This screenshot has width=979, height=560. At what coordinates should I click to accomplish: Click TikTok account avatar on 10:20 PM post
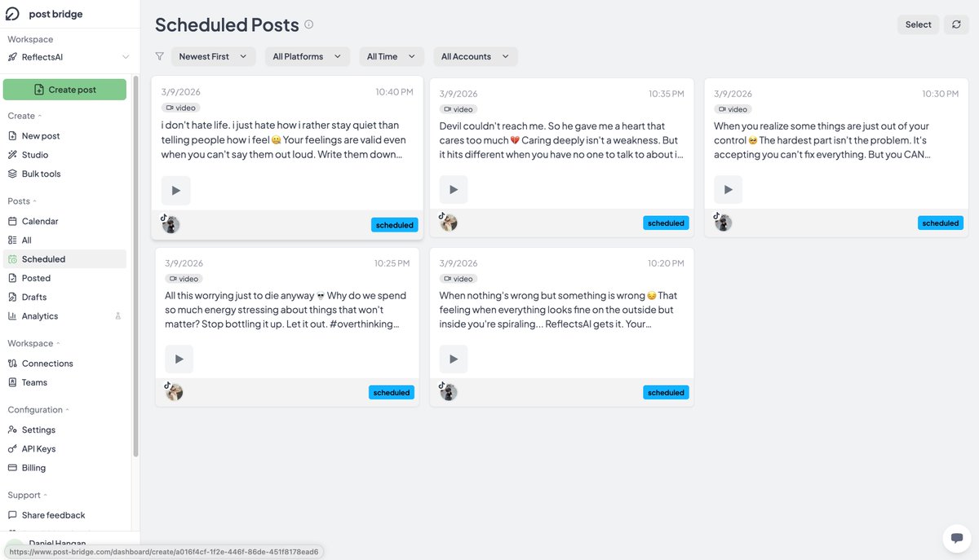click(448, 392)
